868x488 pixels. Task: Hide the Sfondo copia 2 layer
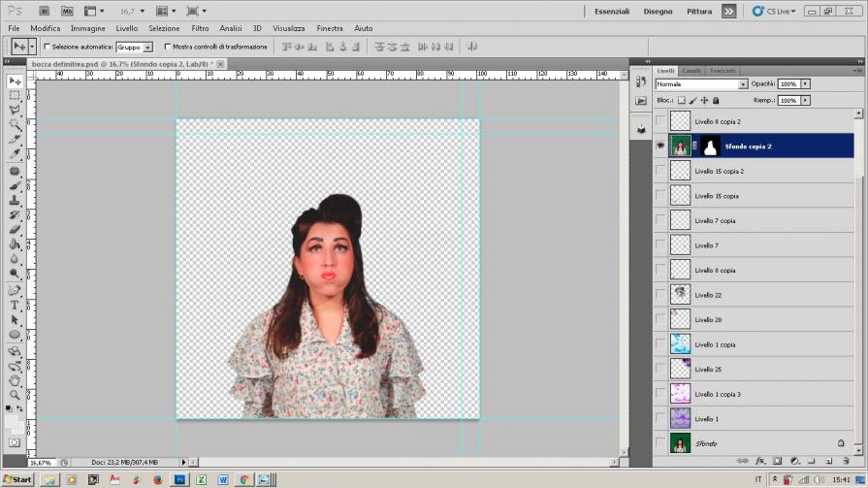click(660, 146)
